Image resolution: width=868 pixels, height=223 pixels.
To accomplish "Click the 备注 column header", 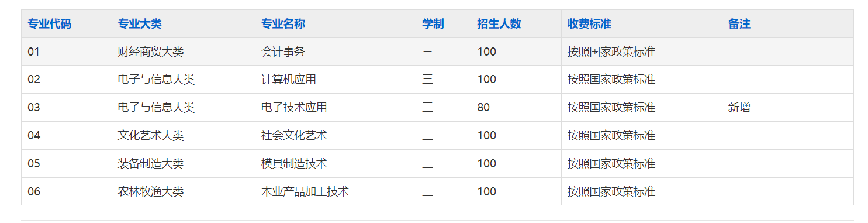I will tap(788, 24).
